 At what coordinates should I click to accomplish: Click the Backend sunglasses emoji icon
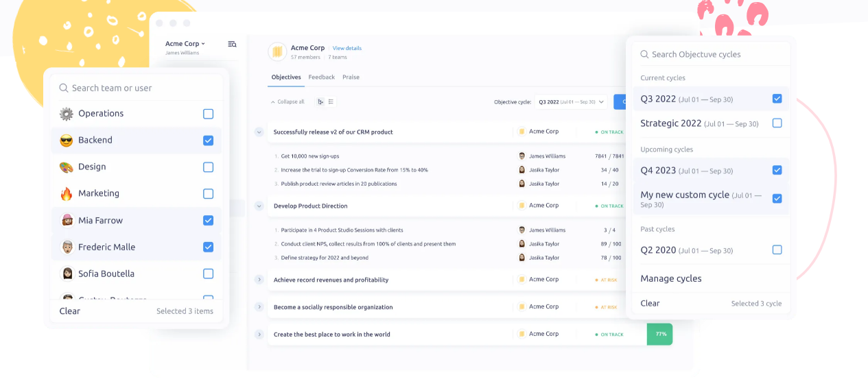pyautogui.click(x=67, y=141)
